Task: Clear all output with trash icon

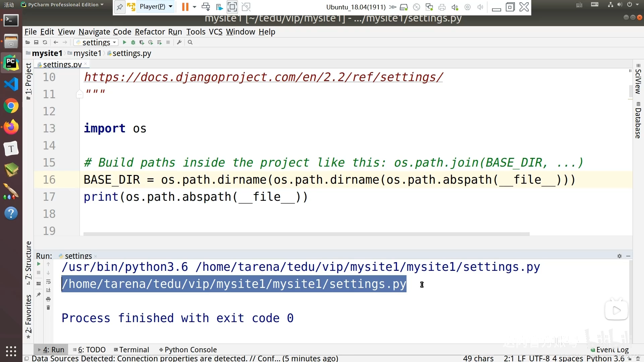Action: coord(48,308)
